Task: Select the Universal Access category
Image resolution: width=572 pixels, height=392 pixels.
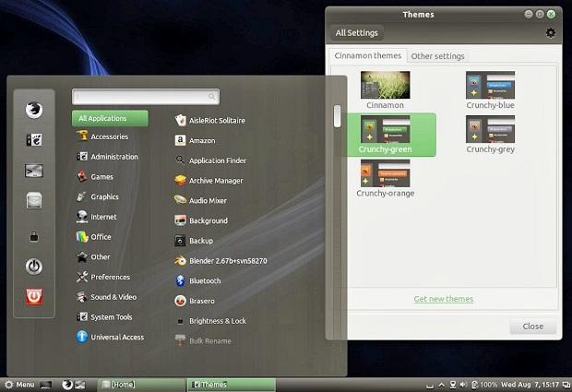Action: pyautogui.click(x=110, y=337)
